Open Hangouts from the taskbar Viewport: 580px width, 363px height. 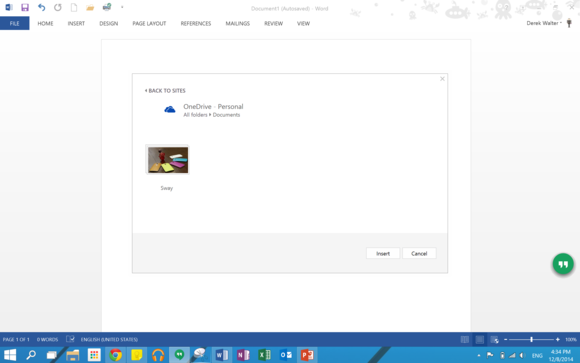pos(179,355)
